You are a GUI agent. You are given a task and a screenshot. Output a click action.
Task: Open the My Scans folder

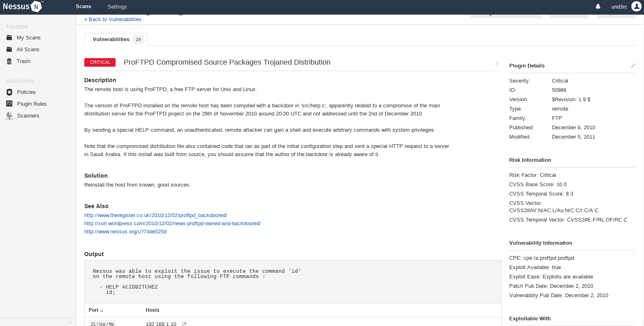pos(28,37)
